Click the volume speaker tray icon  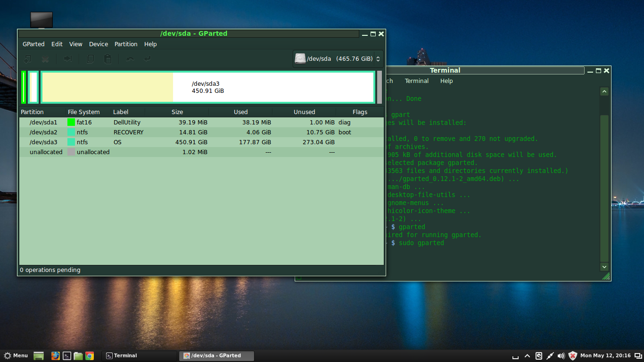click(561, 356)
